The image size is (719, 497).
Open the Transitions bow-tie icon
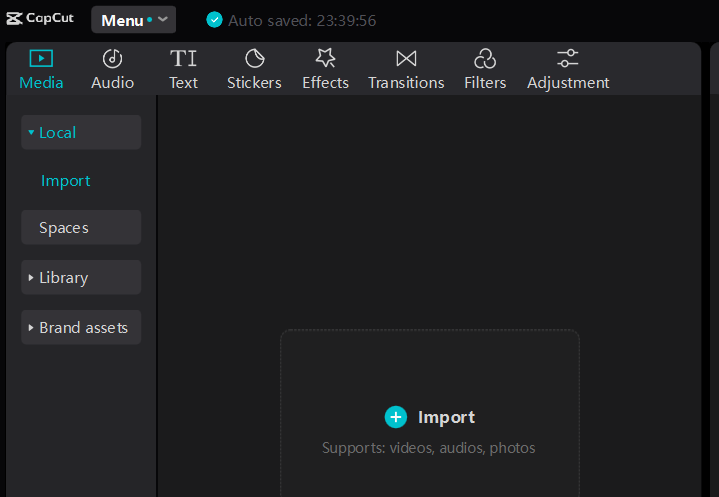tap(406, 59)
